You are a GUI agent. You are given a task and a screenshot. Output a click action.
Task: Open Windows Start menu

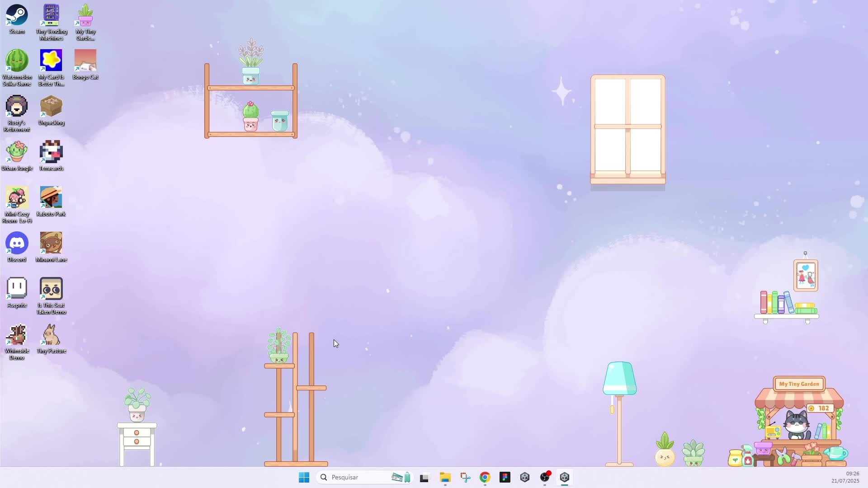pyautogui.click(x=304, y=478)
